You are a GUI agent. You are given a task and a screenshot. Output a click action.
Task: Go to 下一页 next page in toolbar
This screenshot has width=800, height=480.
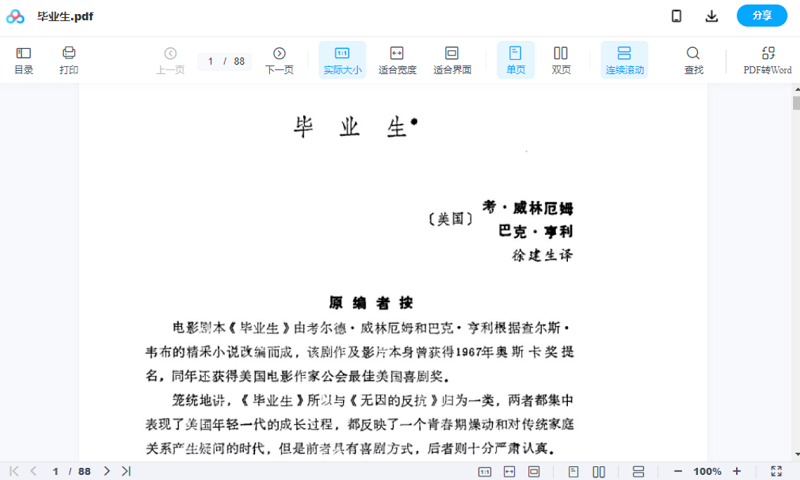[x=279, y=60]
